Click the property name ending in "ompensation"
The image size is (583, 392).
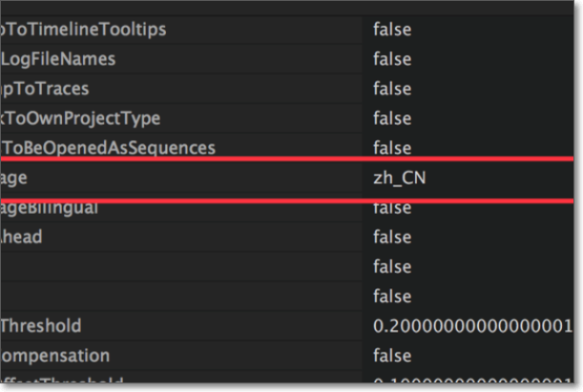coord(55,356)
